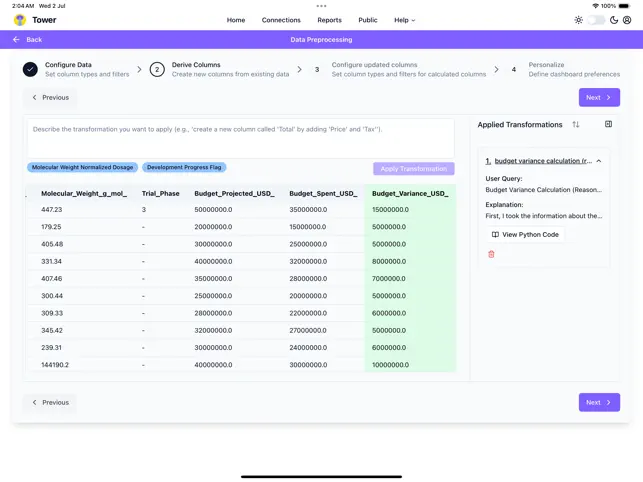
Task: Select Molecular Weight Normalized Dosage suggestion
Action: [x=83, y=168]
